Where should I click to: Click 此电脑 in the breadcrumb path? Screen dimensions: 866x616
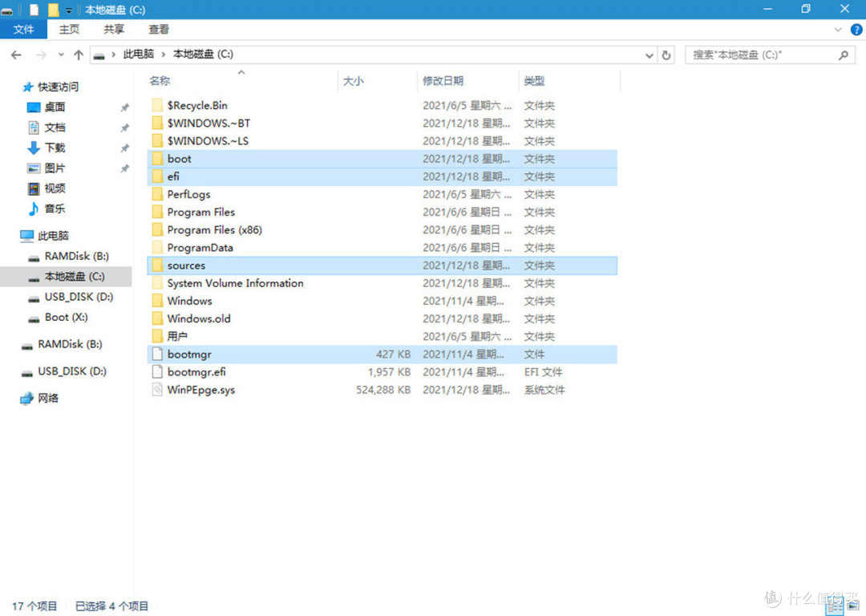coord(139,55)
